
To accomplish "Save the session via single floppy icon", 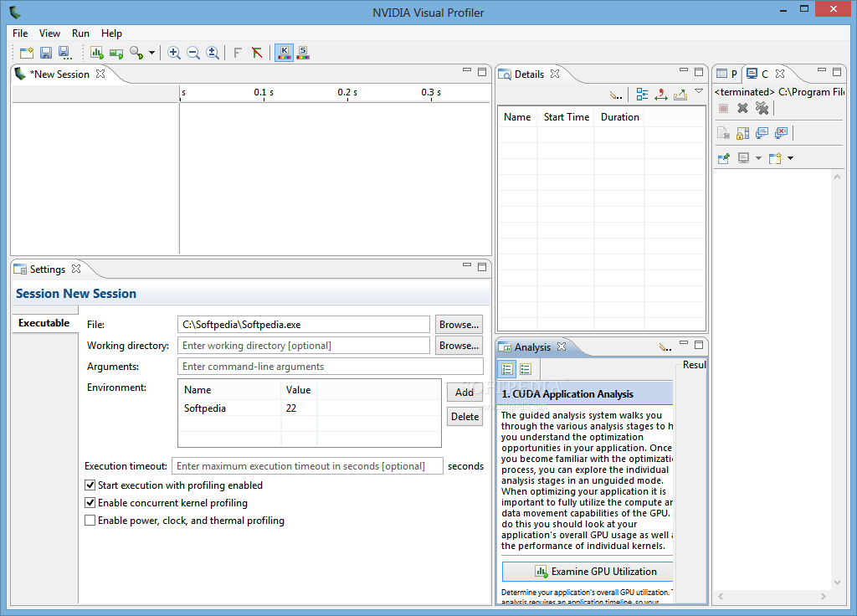I will pyautogui.click(x=46, y=53).
